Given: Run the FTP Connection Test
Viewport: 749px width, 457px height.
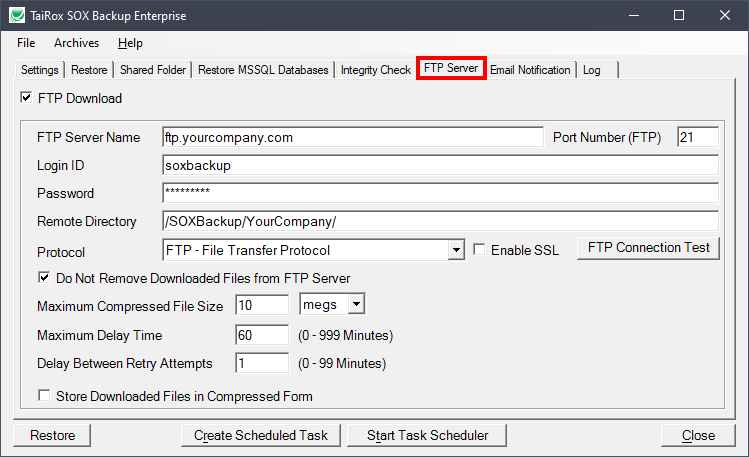Looking at the screenshot, I should coord(648,248).
